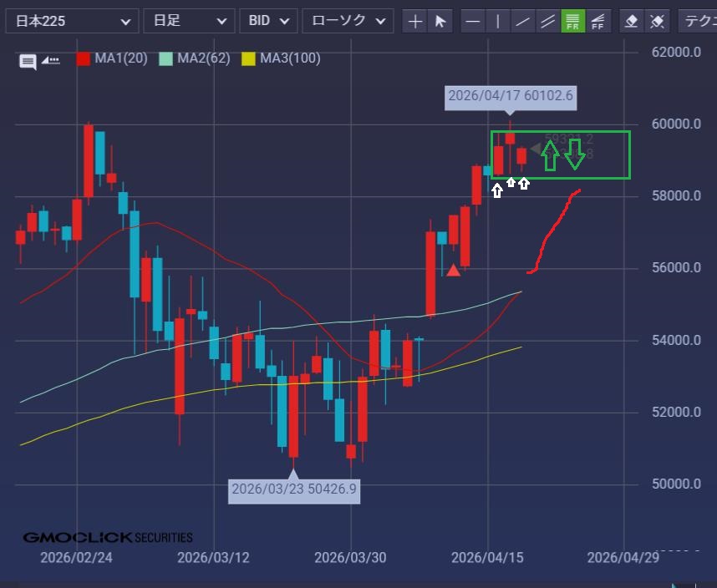The image size is (717, 588).
Task: Select the parallel channel line tool
Action: tap(548, 21)
